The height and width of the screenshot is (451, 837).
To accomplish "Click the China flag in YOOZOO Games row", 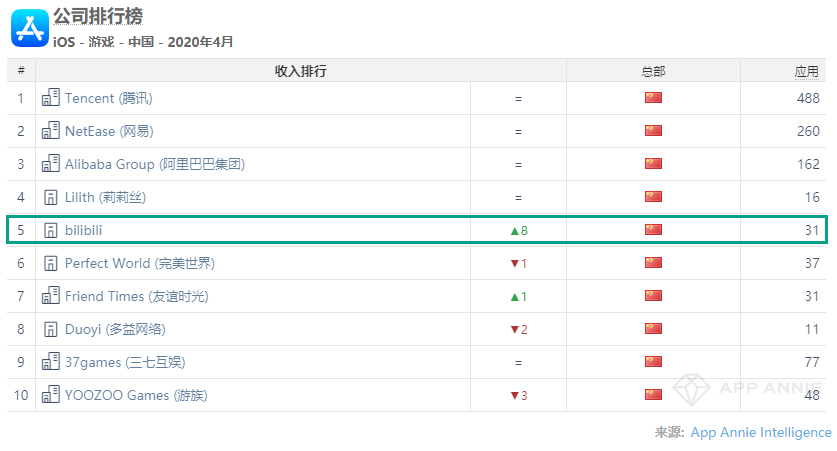I will (653, 395).
